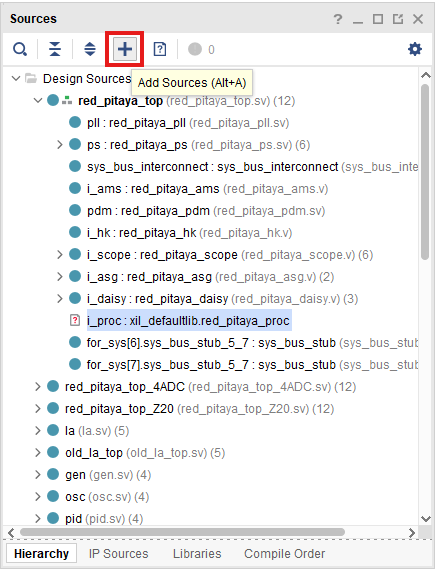The width and height of the screenshot is (435, 570).
Task: Select for_sys[6].sys_bus_stub_5_7 row
Action: [252, 343]
